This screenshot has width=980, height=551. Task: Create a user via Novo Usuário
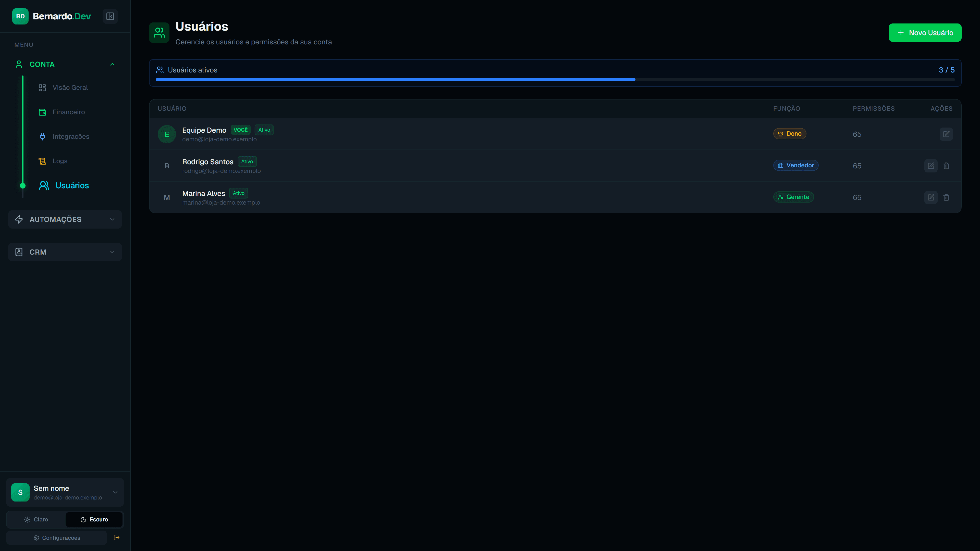(x=924, y=33)
